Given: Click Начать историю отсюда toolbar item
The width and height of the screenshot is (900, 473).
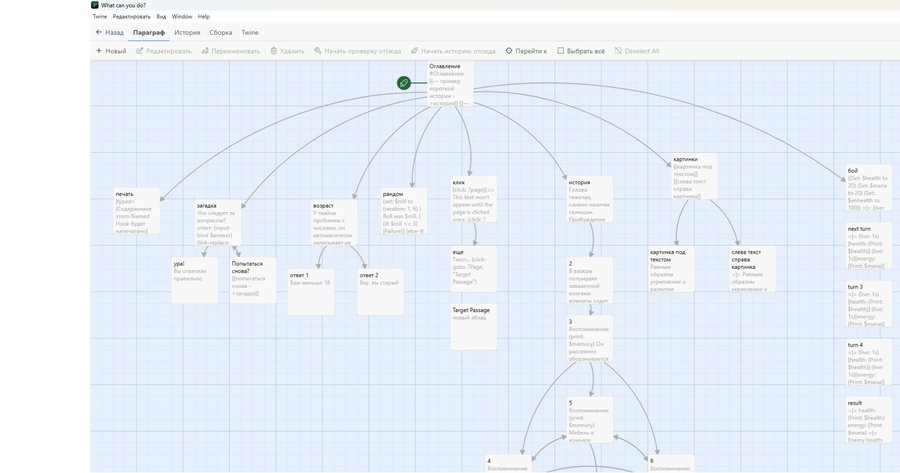Looking at the screenshot, I should pyautogui.click(x=453, y=51).
